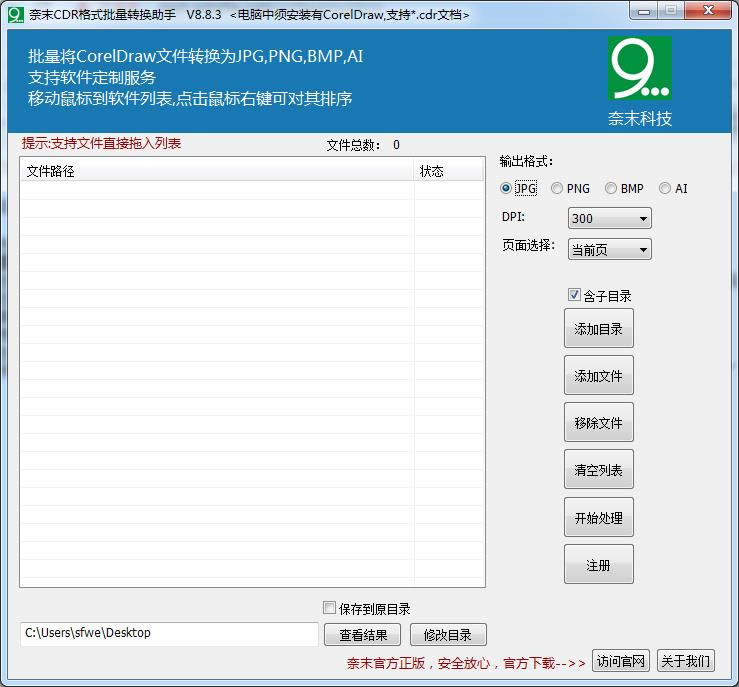Open the DPI dropdown showing 300
Viewport: 739px width, 687px height.
[609, 218]
